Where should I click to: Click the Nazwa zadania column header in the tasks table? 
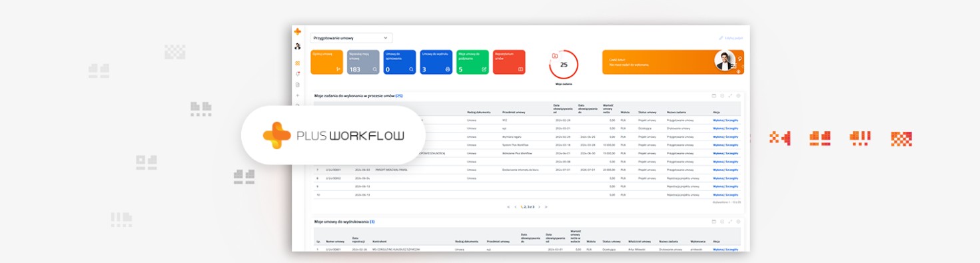pyautogui.click(x=676, y=112)
